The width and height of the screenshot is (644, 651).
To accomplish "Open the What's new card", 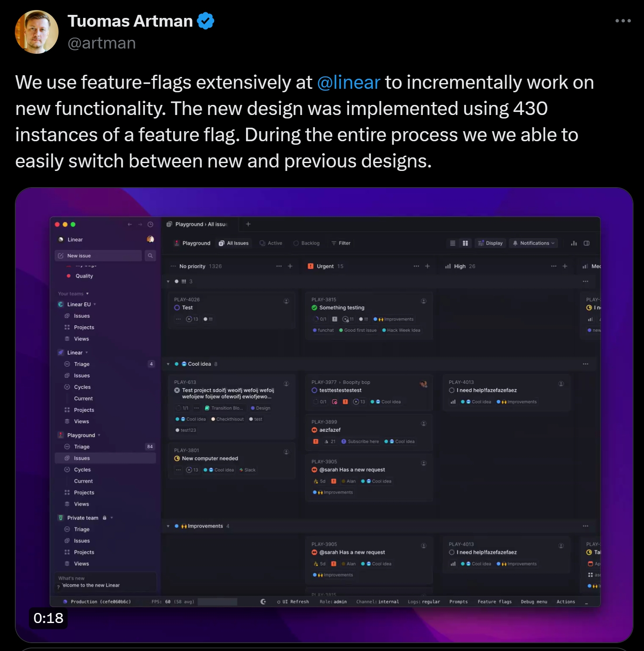I will 105,582.
